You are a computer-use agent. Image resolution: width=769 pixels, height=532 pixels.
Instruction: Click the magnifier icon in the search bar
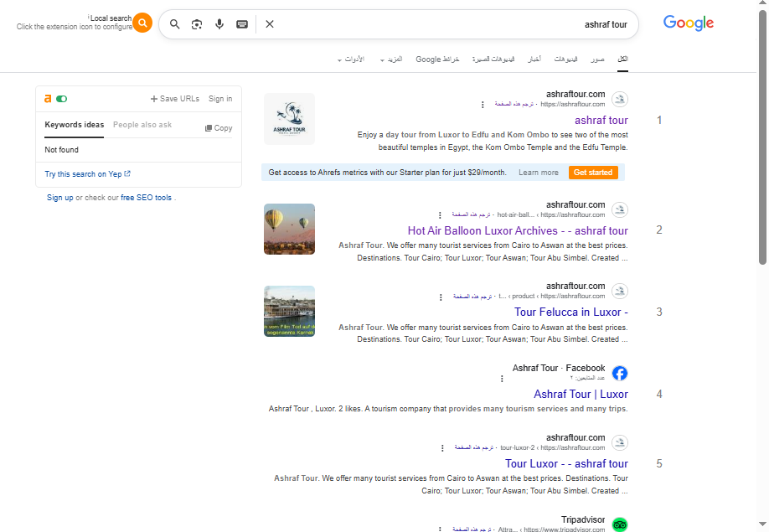click(x=175, y=24)
